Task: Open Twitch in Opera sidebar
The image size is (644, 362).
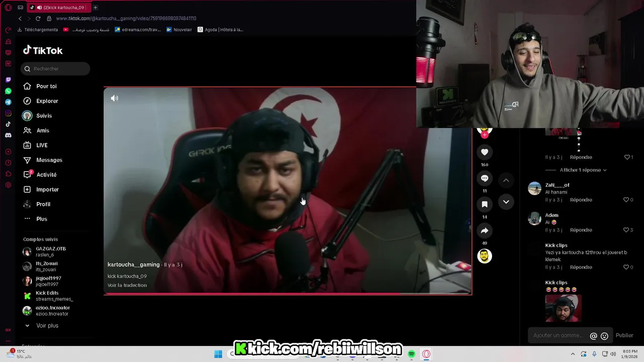Action: [8, 80]
